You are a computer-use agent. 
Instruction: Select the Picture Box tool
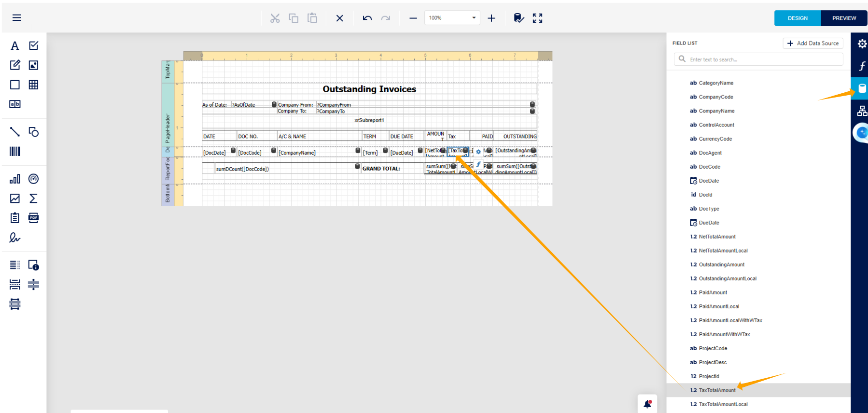coord(33,65)
